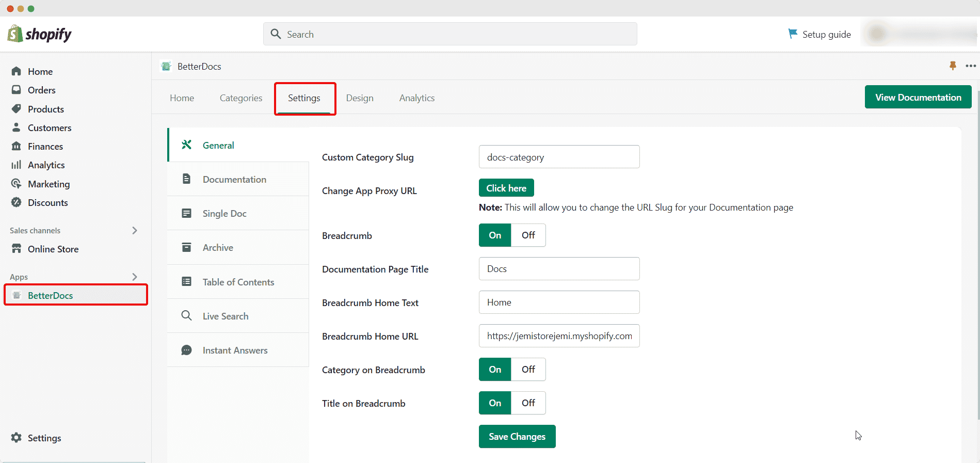Click the Live Search magnifier icon
The height and width of the screenshot is (463, 980).
tap(187, 315)
